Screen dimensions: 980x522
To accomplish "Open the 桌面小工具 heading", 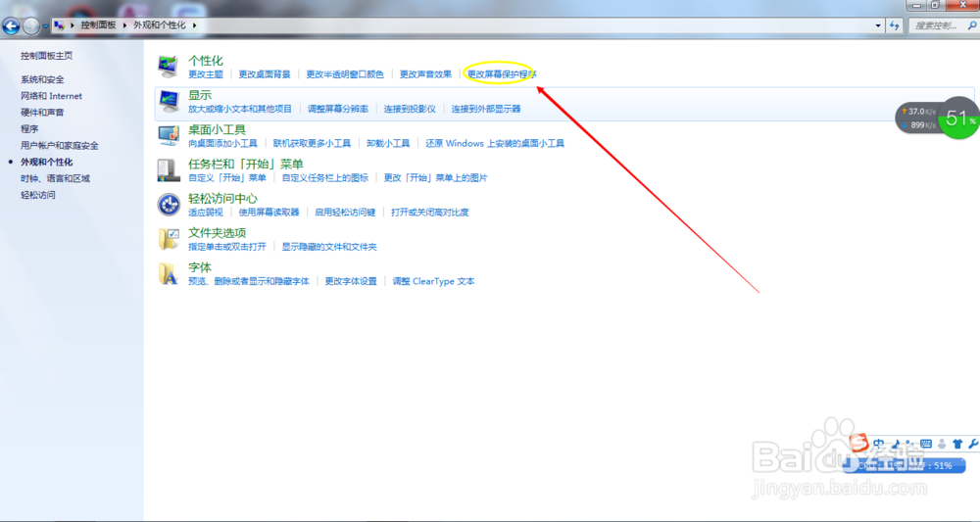I will 217,130.
